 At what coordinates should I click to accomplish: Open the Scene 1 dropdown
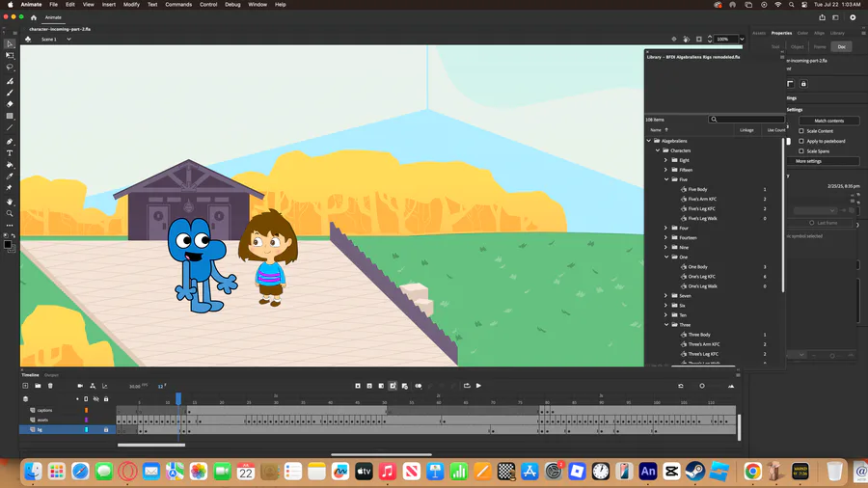point(68,40)
